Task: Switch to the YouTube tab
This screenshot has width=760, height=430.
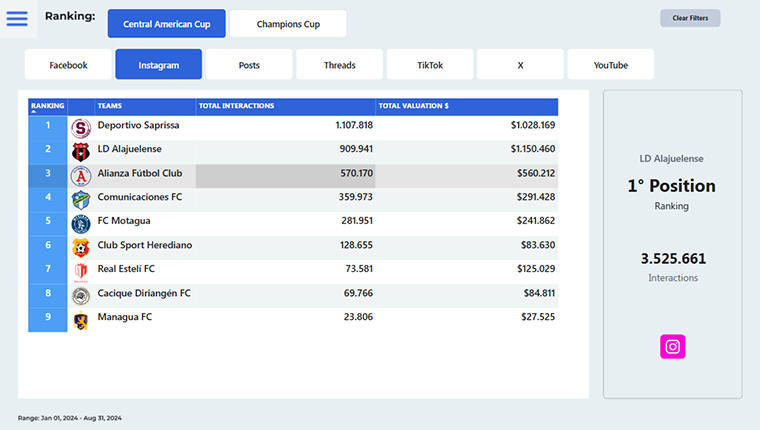Action: (611, 64)
